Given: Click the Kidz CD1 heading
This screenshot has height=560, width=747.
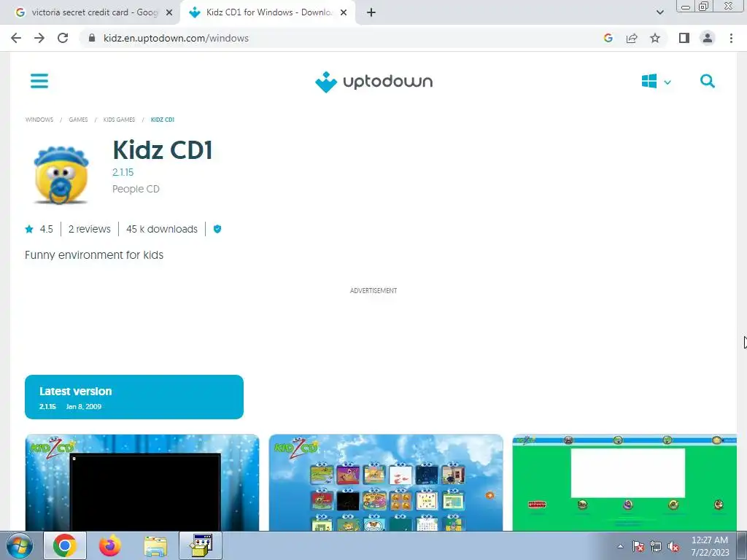Looking at the screenshot, I should 163,150.
